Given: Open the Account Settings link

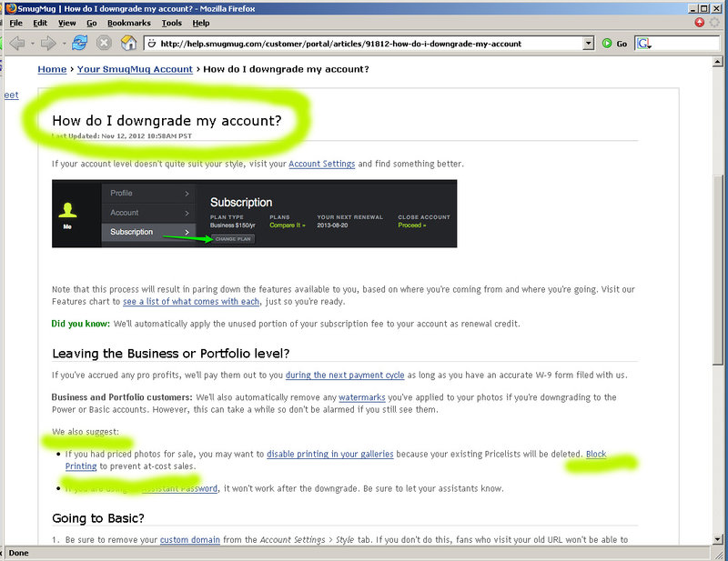Looking at the screenshot, I should (322, 164).
